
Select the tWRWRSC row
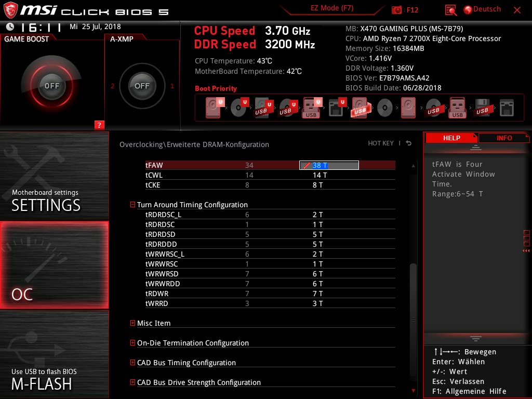point(270,263)
